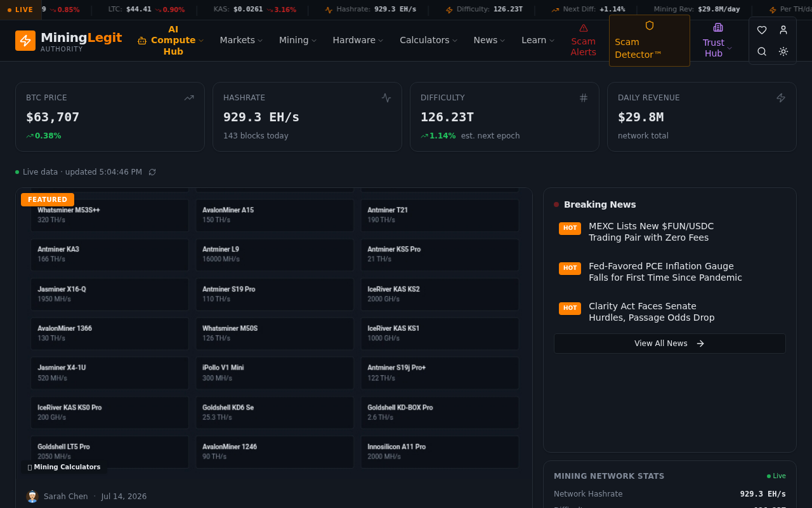The image size is (812, 508).
Task: Toggle light theme with the sun icon
Action: [x=783, y=51]
